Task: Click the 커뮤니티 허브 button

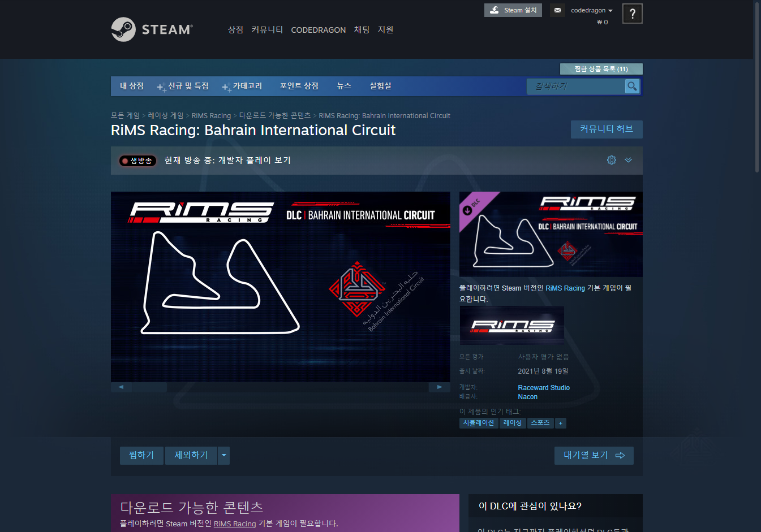Action: (607, 129)
